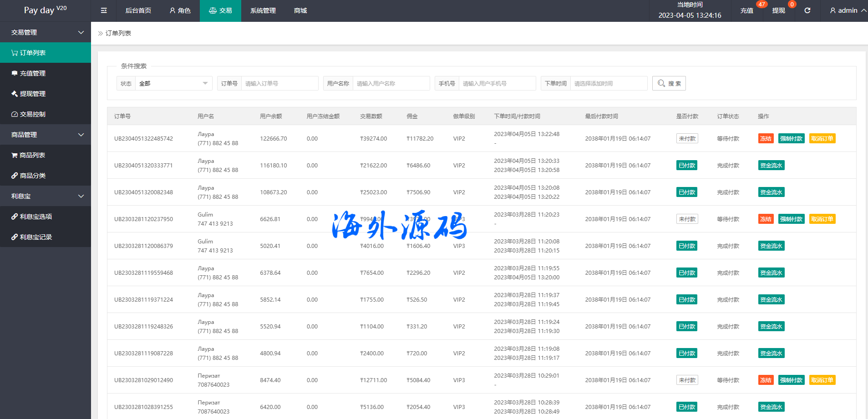Open 订单列表 with the cart icon in sidebar
Image resolution: width=868 pixels, height=419 pixels.
[x=46, y=53]
